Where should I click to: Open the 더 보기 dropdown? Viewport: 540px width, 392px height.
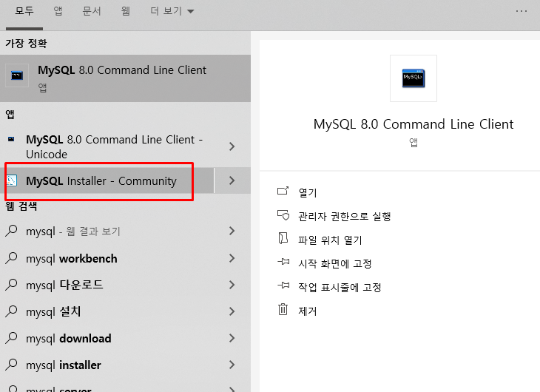click(172, 11)
